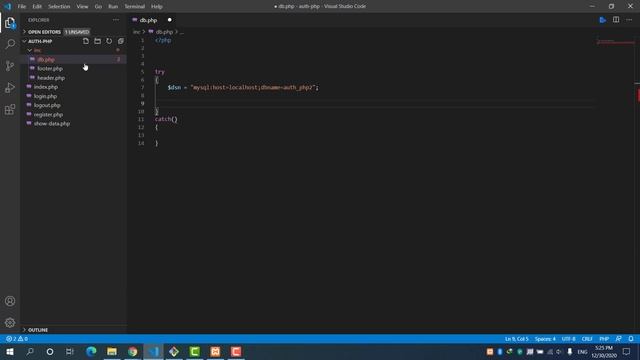Open Google Chrome from the taskbar
The width and height of the screenshot is (640, 360).
click(133, 351)
